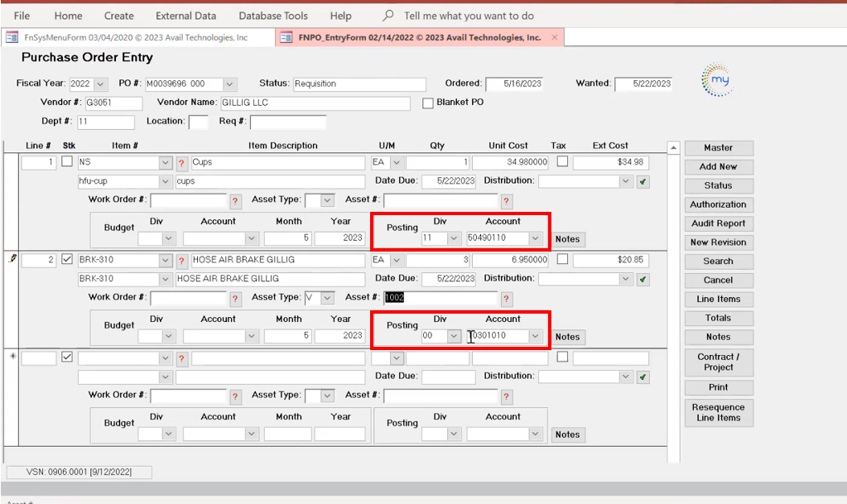Viewport: 847px width, 504px height.
Task: Click the My Avail logo icon
Action: tap(717, 82)
